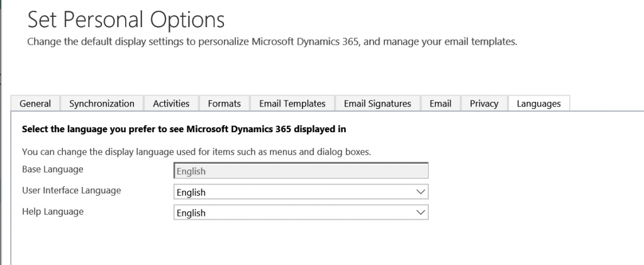Open the Privacy tab
Screen dimensions: 644x265
[484, 103]
